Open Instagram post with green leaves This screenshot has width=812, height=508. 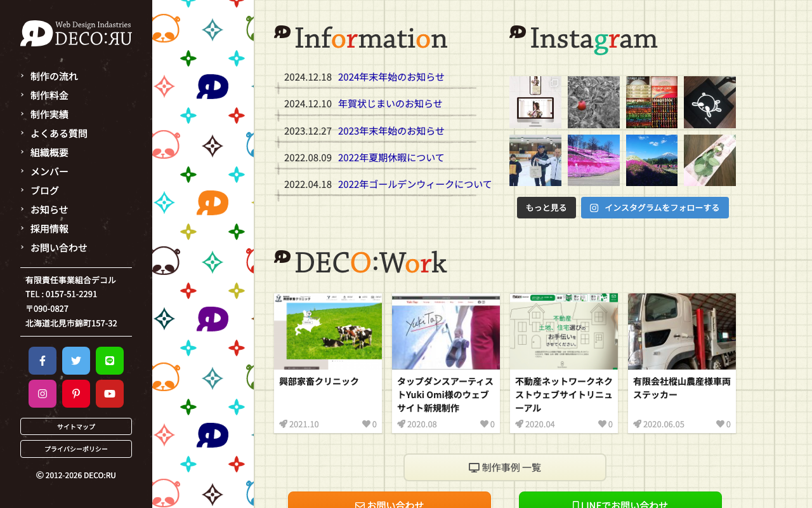[710, 160]
